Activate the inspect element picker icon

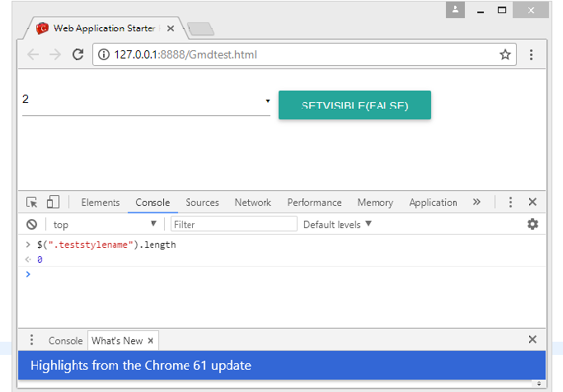(31, 203)
